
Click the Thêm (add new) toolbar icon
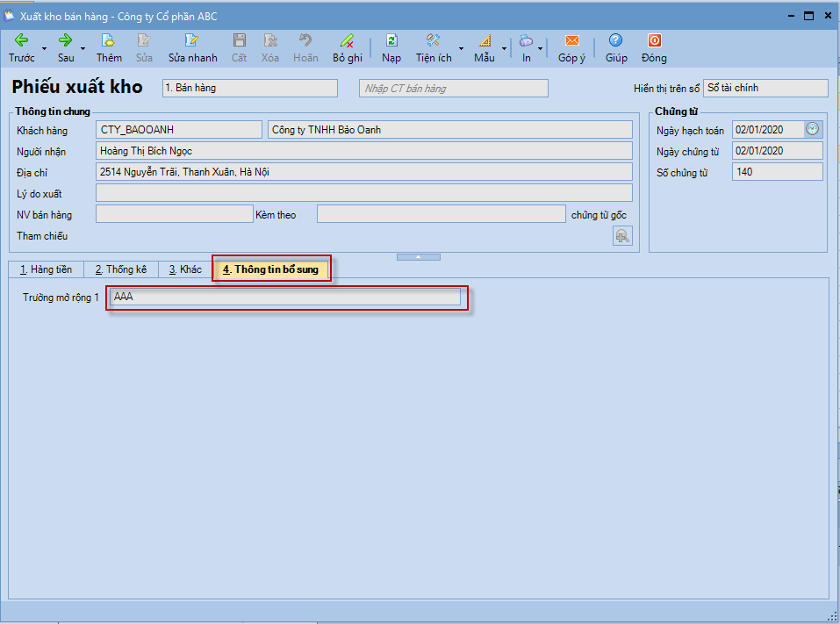click(109, 40)
